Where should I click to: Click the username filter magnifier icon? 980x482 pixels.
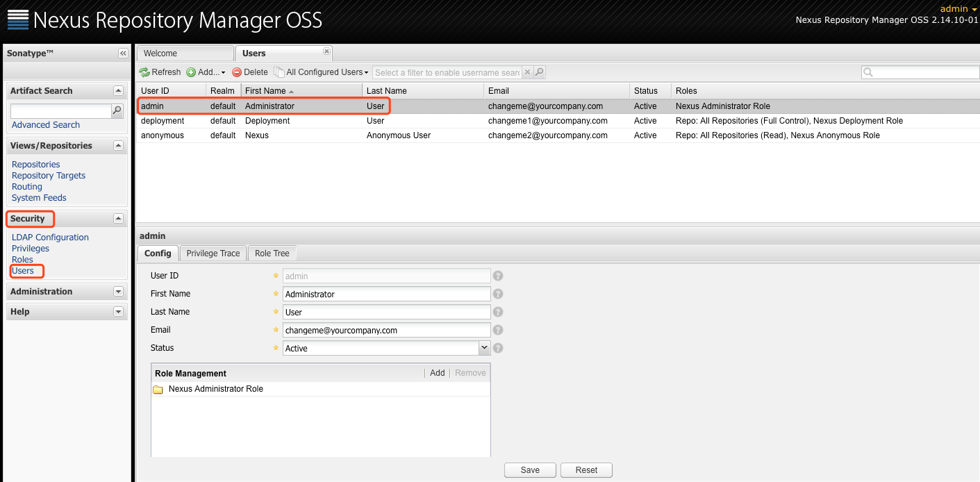click(x=539, y=72)
